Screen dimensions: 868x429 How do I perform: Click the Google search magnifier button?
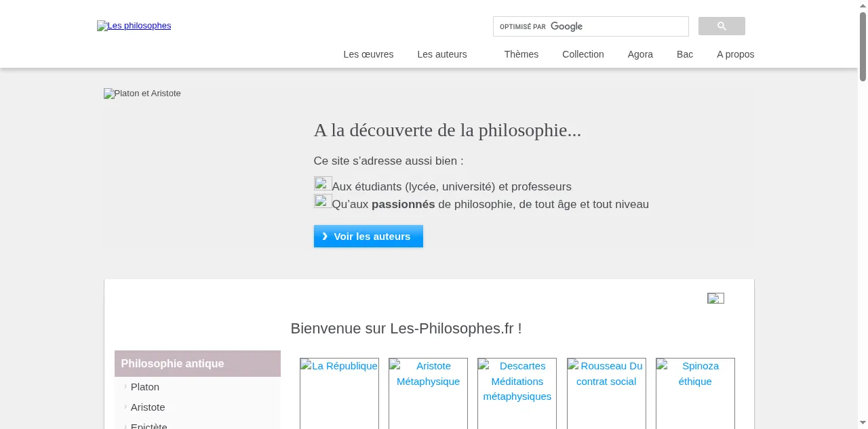click(x=722, y=26)
